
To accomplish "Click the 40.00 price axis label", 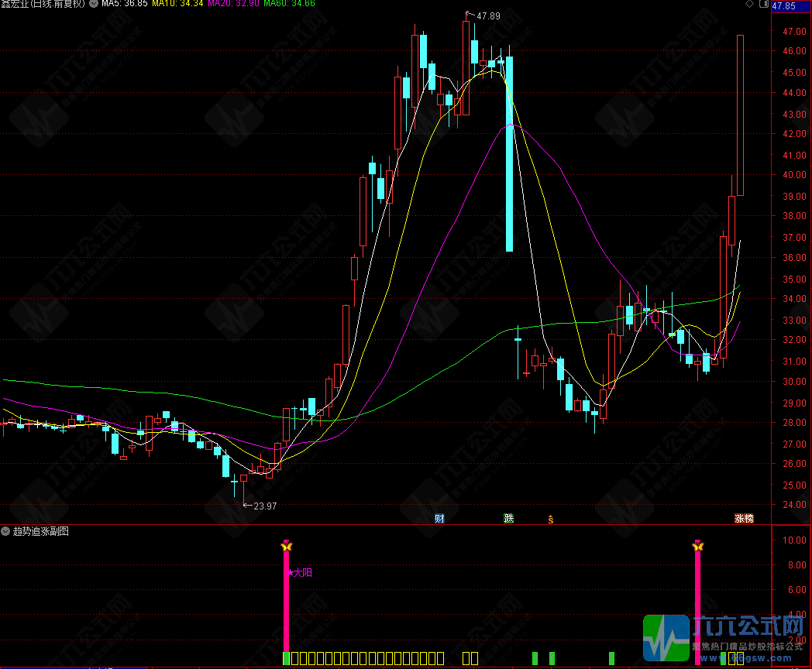I will point(794,175).
